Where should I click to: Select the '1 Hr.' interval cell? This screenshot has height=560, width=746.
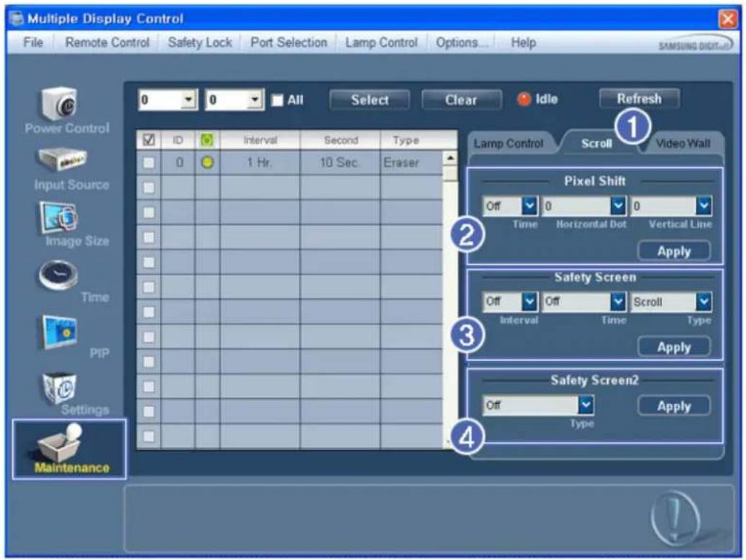[260, 162]
